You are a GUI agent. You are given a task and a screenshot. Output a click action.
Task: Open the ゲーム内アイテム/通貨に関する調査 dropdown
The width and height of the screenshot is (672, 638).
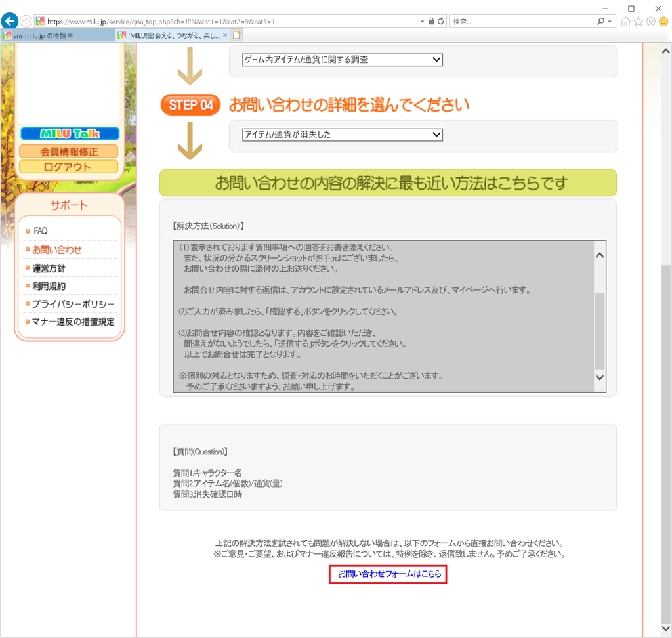pos(343,60)
